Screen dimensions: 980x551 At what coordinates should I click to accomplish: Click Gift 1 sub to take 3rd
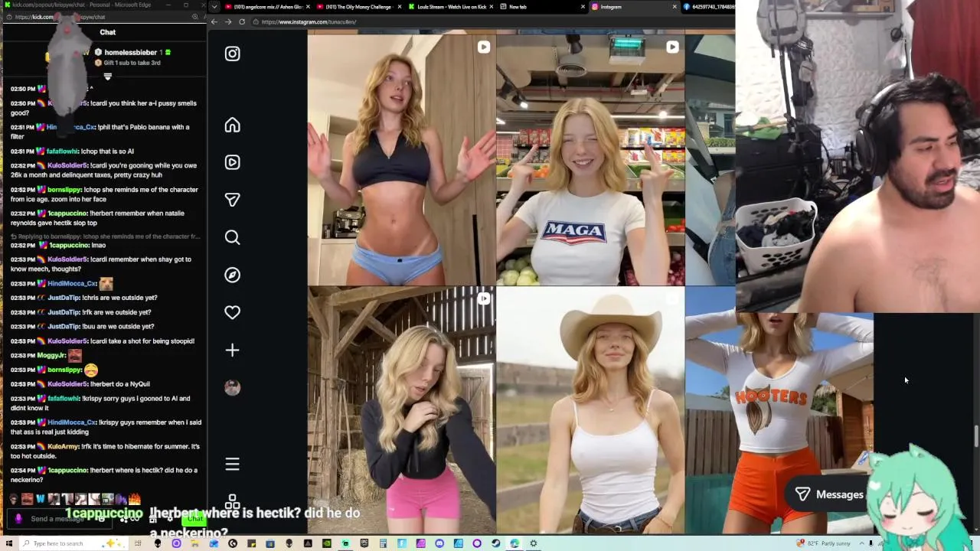click(x=132, y=63)
